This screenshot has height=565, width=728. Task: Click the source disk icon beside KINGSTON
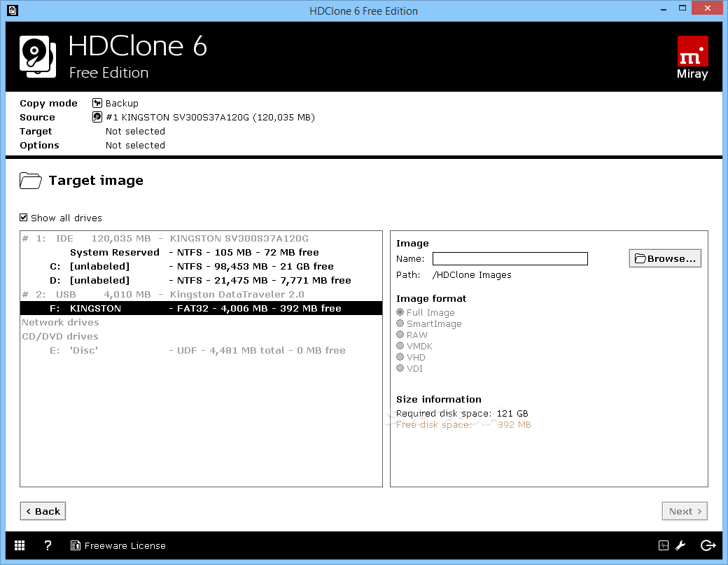pos(97,117)
